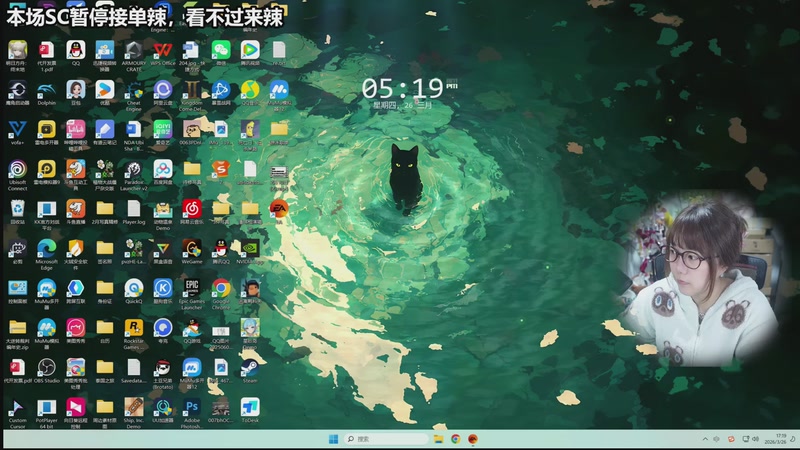Expand hidden system tray icons chevron

(705, 439)
